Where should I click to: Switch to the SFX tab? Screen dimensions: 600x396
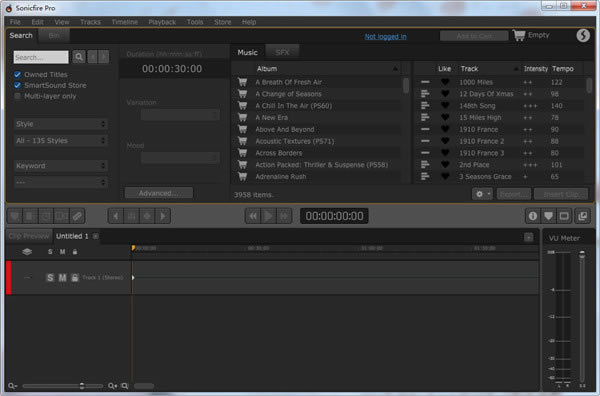pyautogui.click(x=282, y=52)
